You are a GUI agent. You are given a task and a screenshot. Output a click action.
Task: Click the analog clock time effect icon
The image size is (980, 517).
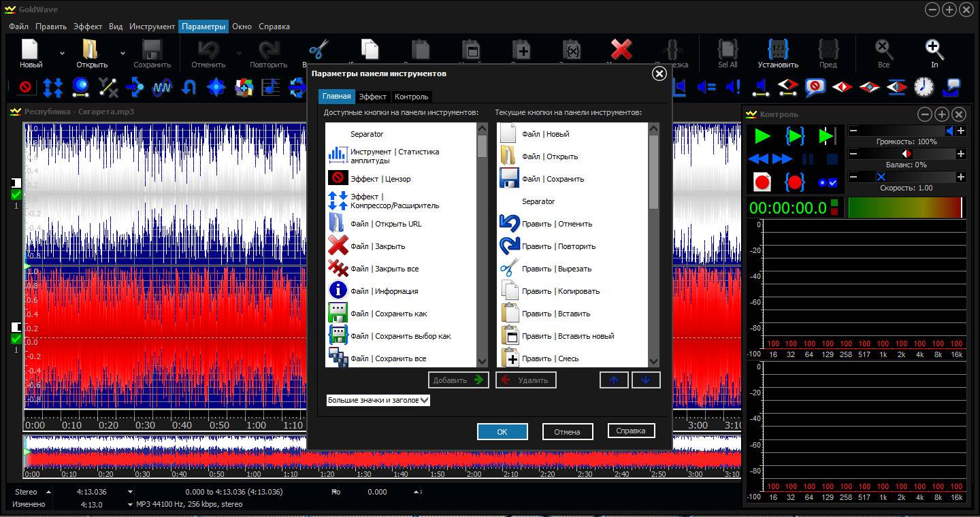(x=924, y=87)
